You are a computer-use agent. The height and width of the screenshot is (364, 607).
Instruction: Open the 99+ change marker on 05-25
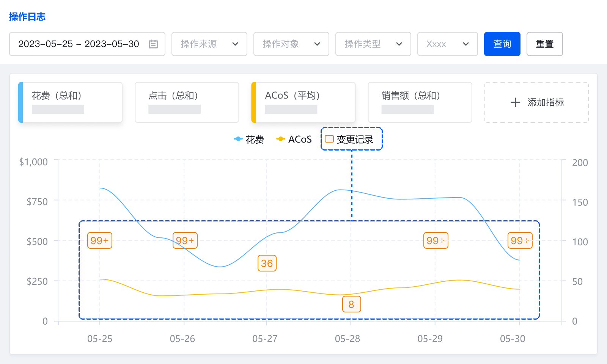[100, 240]
